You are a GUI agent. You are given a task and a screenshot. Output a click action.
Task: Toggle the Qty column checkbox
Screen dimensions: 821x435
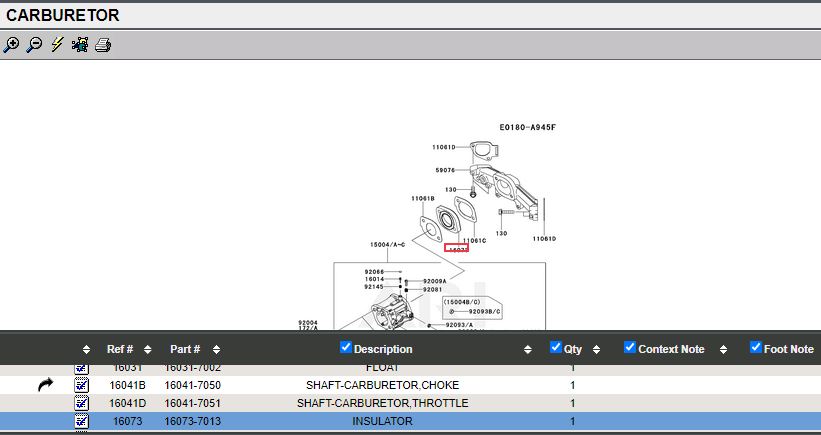557,348
